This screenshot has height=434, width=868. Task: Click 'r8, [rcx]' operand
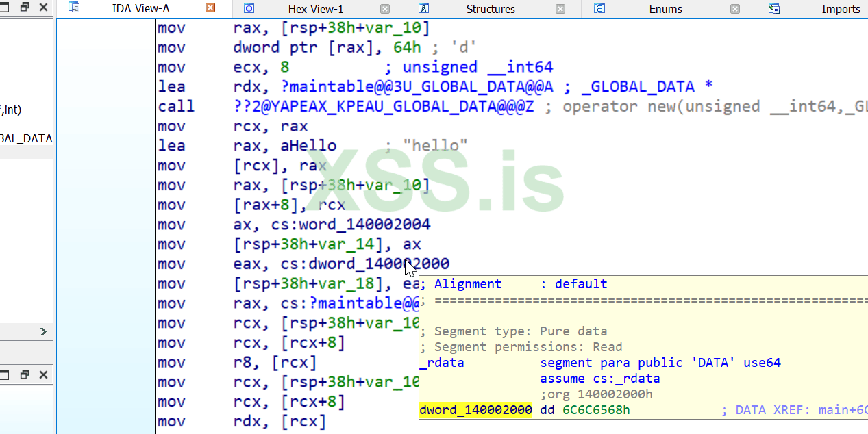coord(275,363)
